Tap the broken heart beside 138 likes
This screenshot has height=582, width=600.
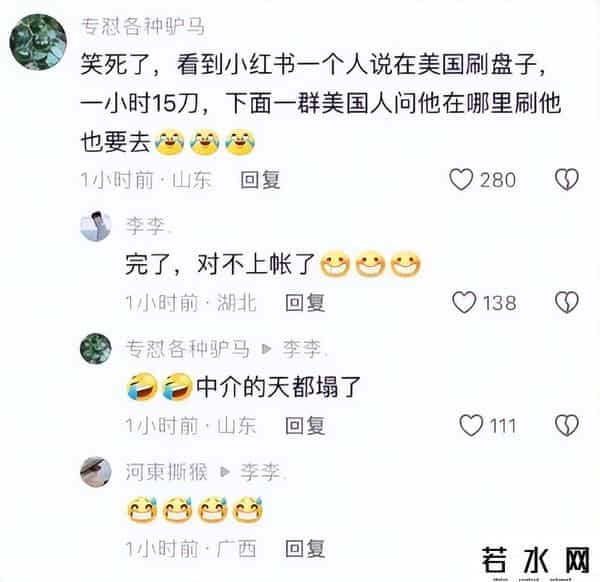point(567,302)
